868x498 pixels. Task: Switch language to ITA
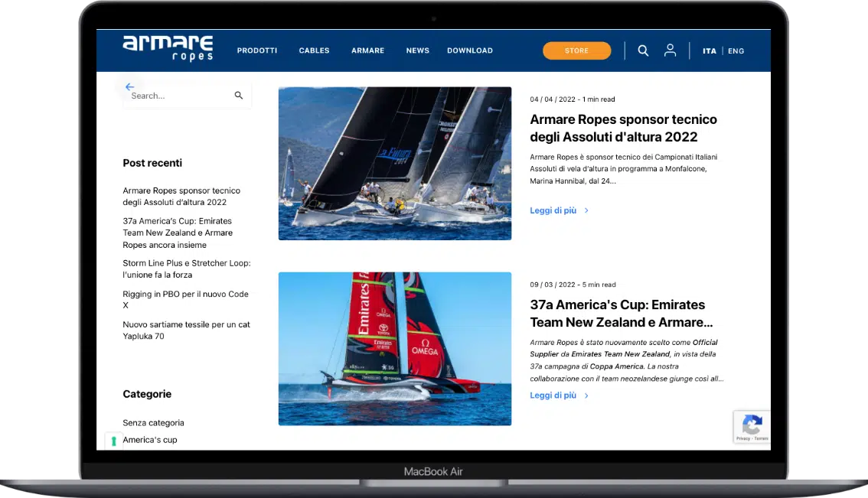coord(709,51)
